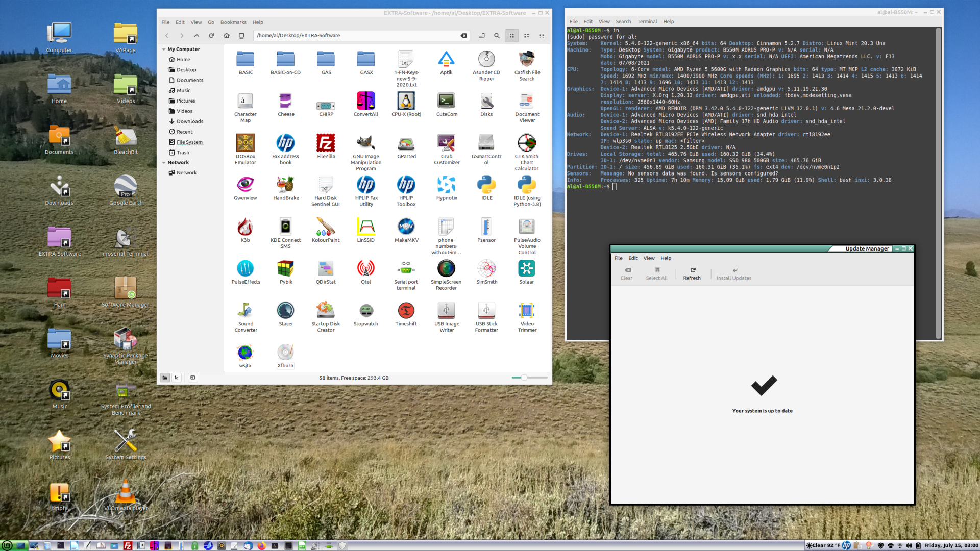This screenshot has width=980, height=551.
Task: Switch file manager to list view
Action: [x=527, y=36]
